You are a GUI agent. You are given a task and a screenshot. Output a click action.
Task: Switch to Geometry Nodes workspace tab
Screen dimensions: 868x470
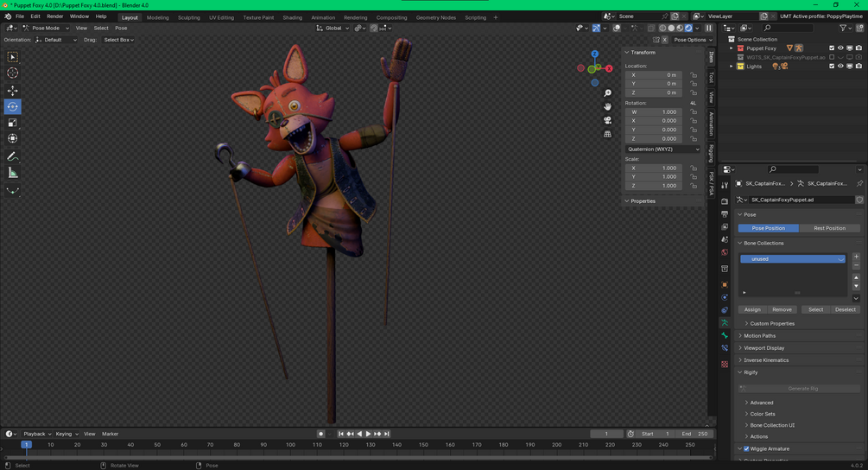435,18
